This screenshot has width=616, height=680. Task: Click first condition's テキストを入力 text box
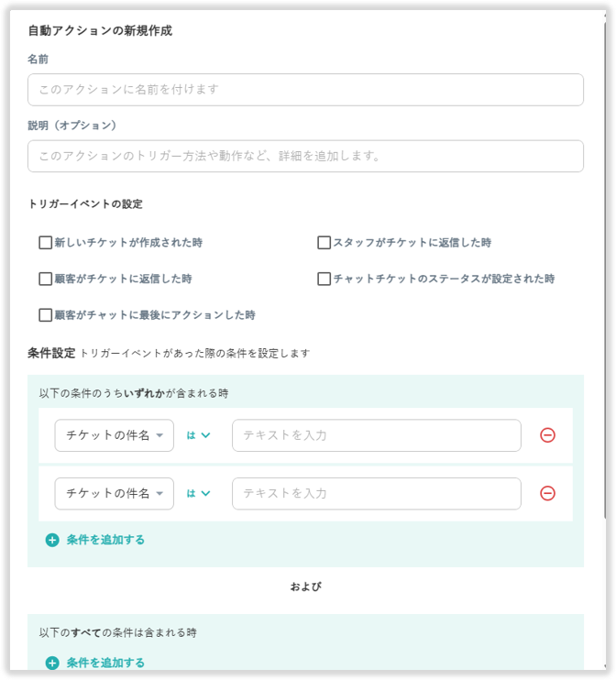coord(376,435)
